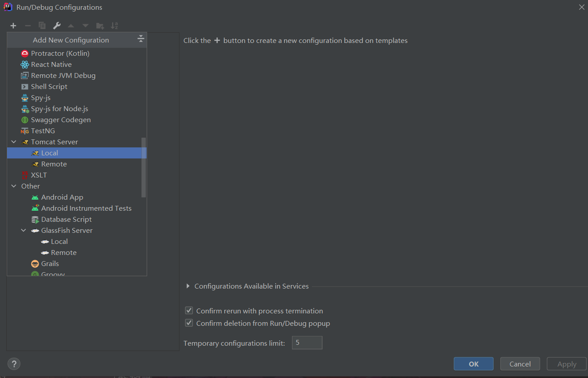588x378 pixels.
Task: Pick the Swagger Codegen configuration type
Action: [x=77, y=120]
